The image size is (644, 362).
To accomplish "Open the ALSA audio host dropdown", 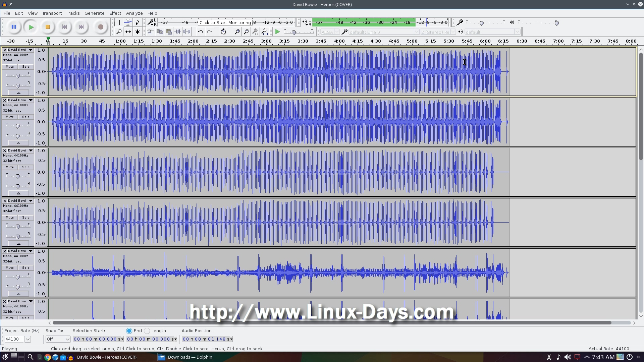I will [x=330, y=32].
